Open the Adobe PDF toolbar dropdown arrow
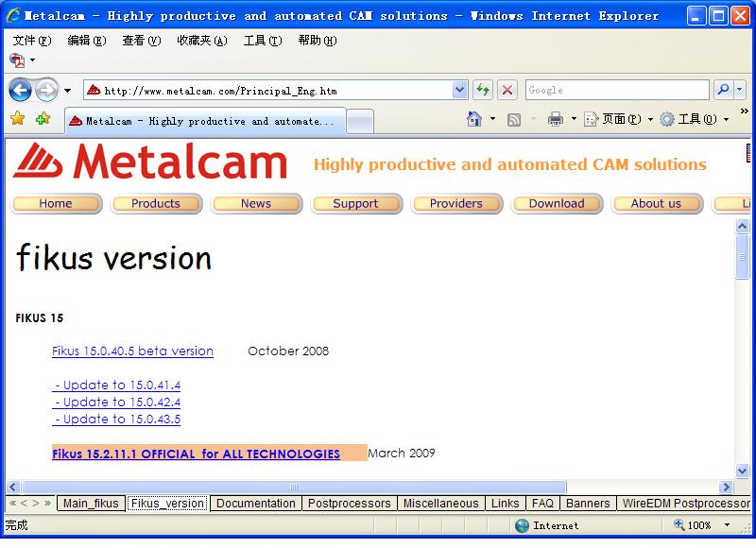 click(32, 60)
